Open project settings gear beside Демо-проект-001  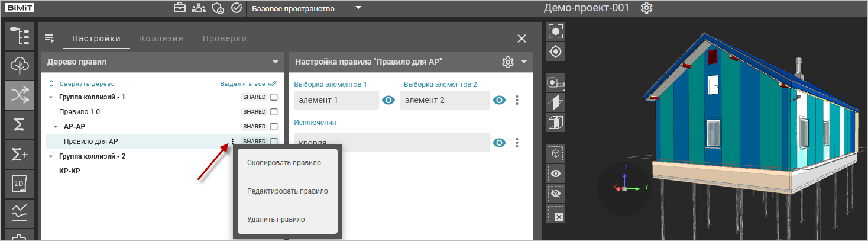pyautogui.click(x=647, y=8)
